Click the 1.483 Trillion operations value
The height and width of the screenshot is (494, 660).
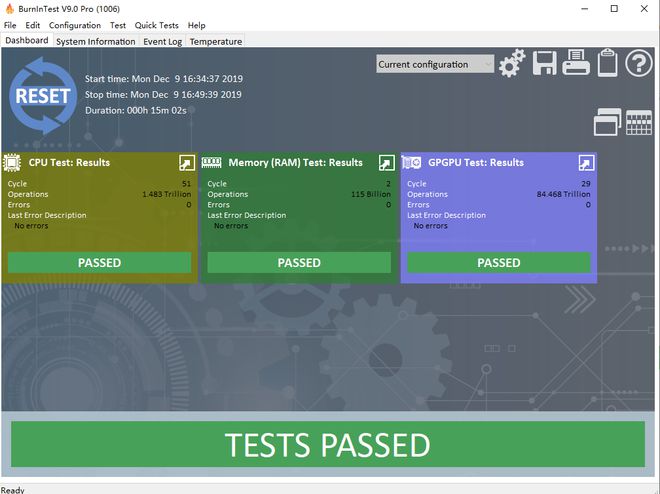point(167,194)
